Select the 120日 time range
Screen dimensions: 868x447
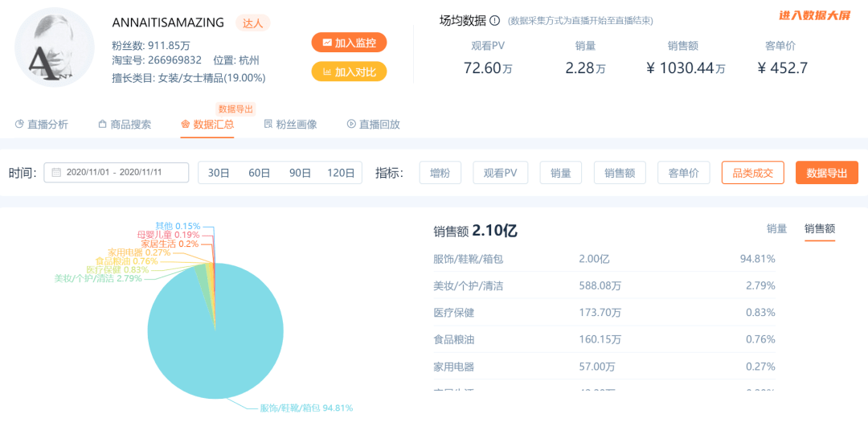click(341, 173)
